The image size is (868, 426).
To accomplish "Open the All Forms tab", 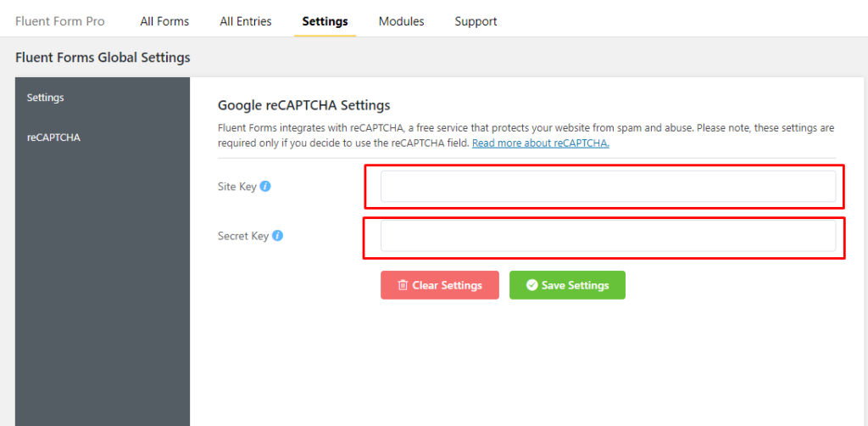I will coord(164,21).
